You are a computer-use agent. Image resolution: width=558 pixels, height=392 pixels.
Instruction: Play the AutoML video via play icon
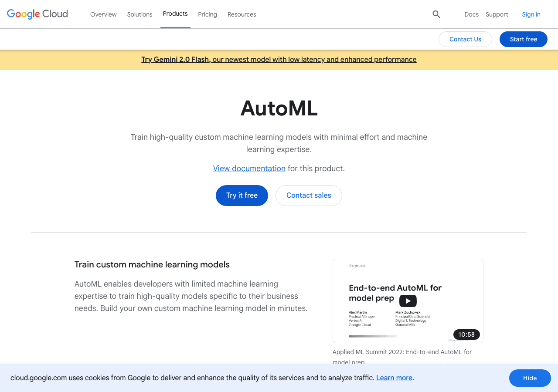(408, 301)
